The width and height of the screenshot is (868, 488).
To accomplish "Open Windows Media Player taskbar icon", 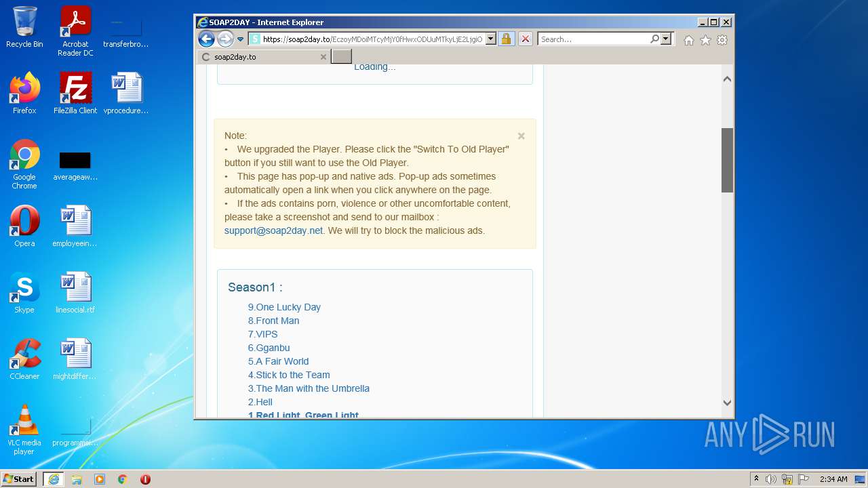I will click(100, 479).
